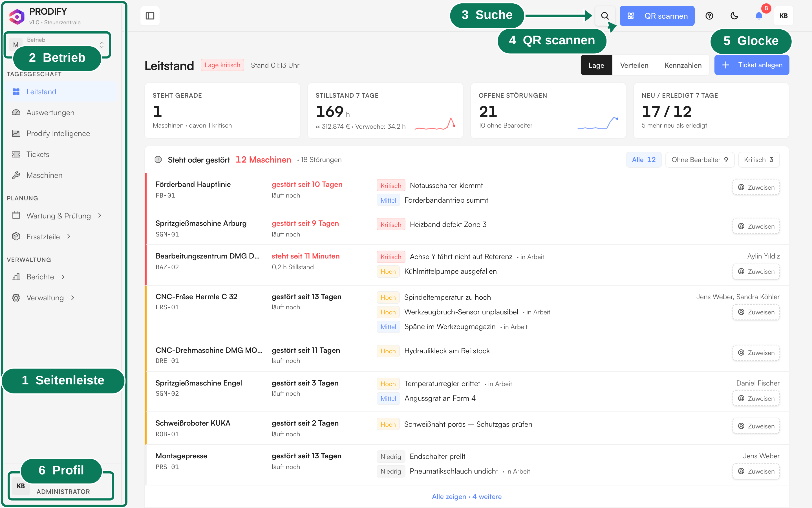The width and height of the screenshot is (812, 508).
Task: Open the Betrieb selector dropdown
Action: tap(58, 44)
